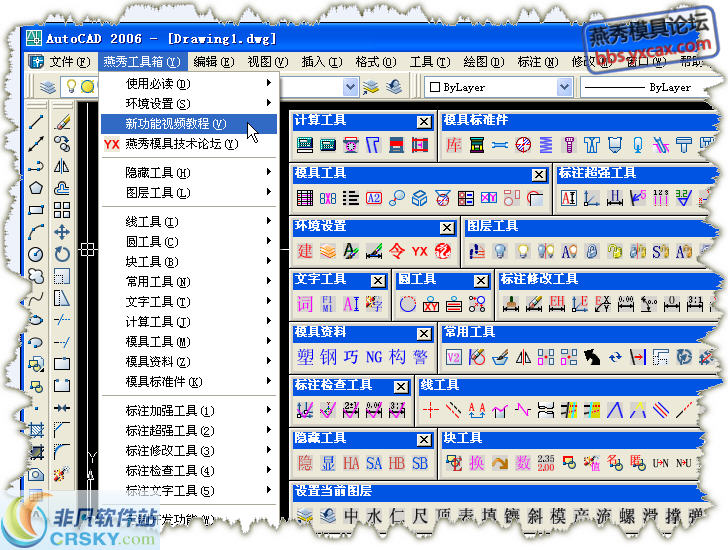Select the Line tool in draw toolbar
728x550 pixels.
[36, 123]
